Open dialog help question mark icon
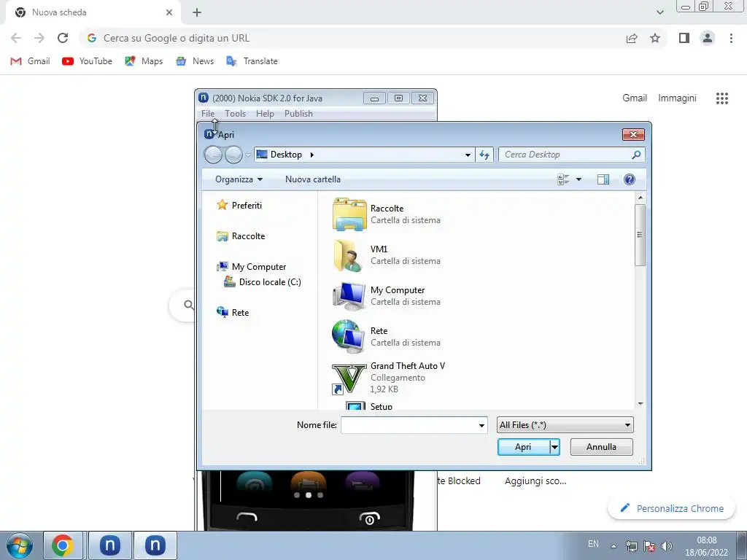This screenshot has width=747, height=560. point(630,179)
